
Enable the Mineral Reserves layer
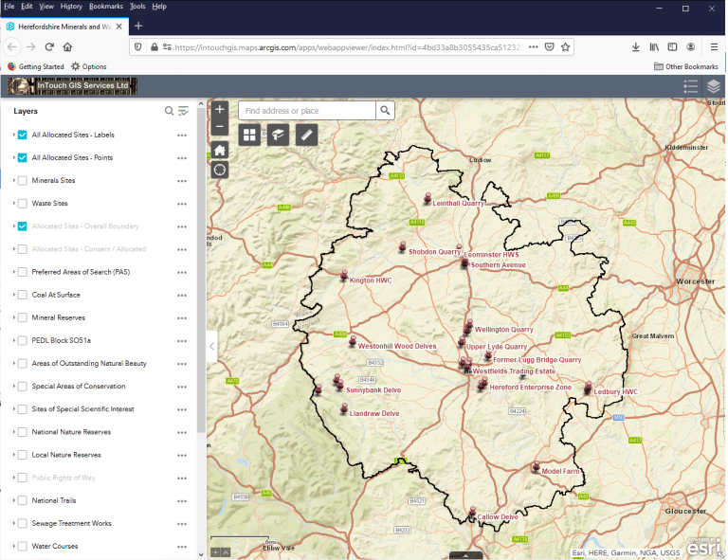[23, 317]
